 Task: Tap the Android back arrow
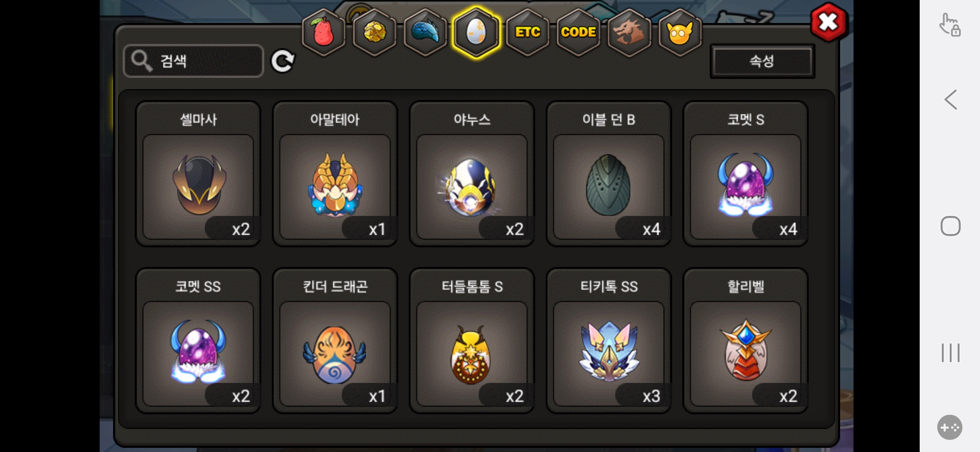(x=951, y=100)
